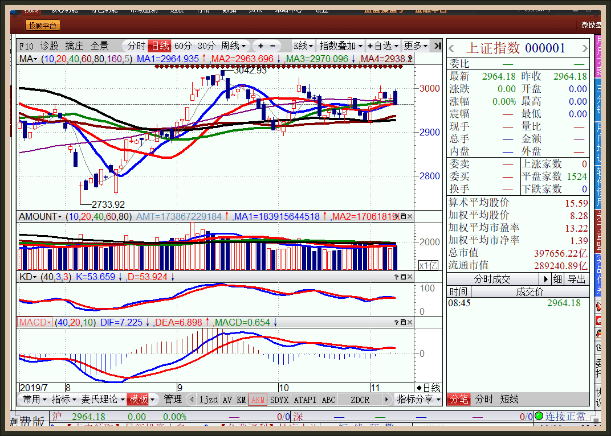Click the 管理 manage button
The width and height of the screenshot is (611, 436).
173,399
